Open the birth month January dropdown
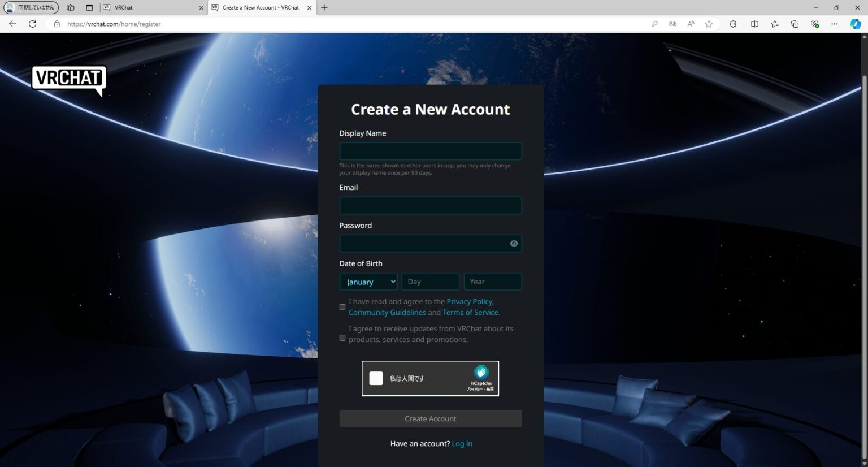Viewport: 868px width, 467px height. pos(368,282)
